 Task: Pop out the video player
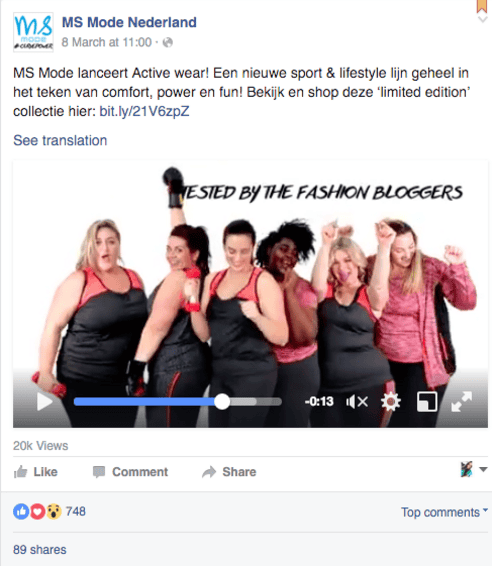[427, 401]
